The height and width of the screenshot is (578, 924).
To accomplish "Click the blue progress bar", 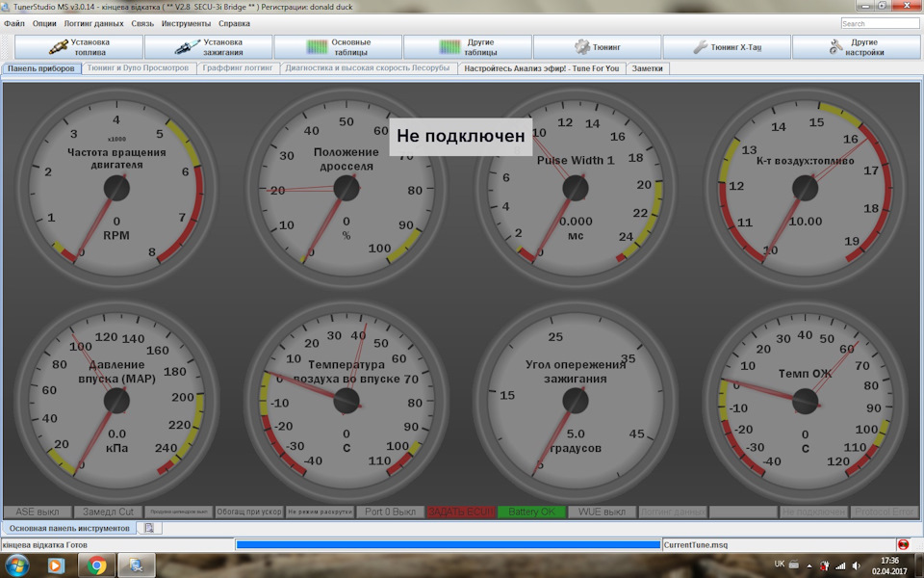I will coord(448,545).
